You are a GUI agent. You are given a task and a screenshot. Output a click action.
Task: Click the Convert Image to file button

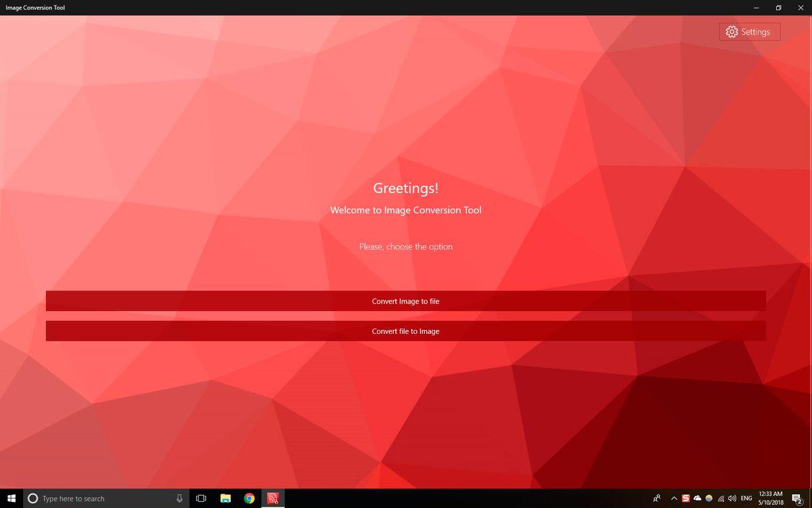(405, 301)
